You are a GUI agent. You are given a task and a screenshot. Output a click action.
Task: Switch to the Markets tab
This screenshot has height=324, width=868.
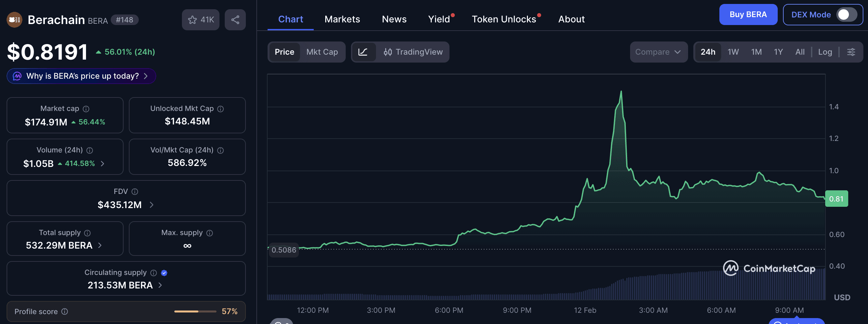click(342, 19)
